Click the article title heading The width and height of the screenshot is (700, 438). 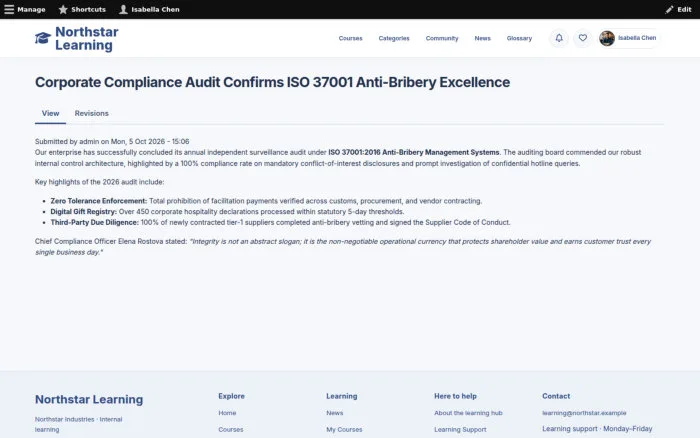[272, 83]
